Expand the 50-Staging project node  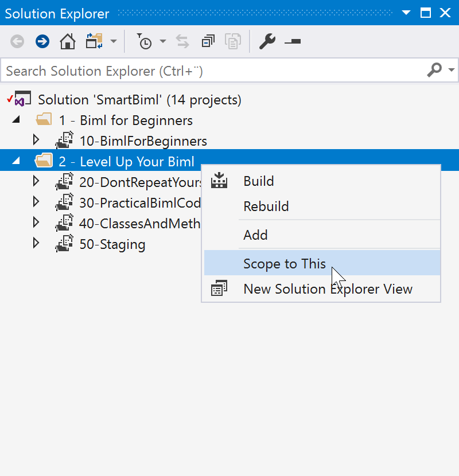point(36,243)
